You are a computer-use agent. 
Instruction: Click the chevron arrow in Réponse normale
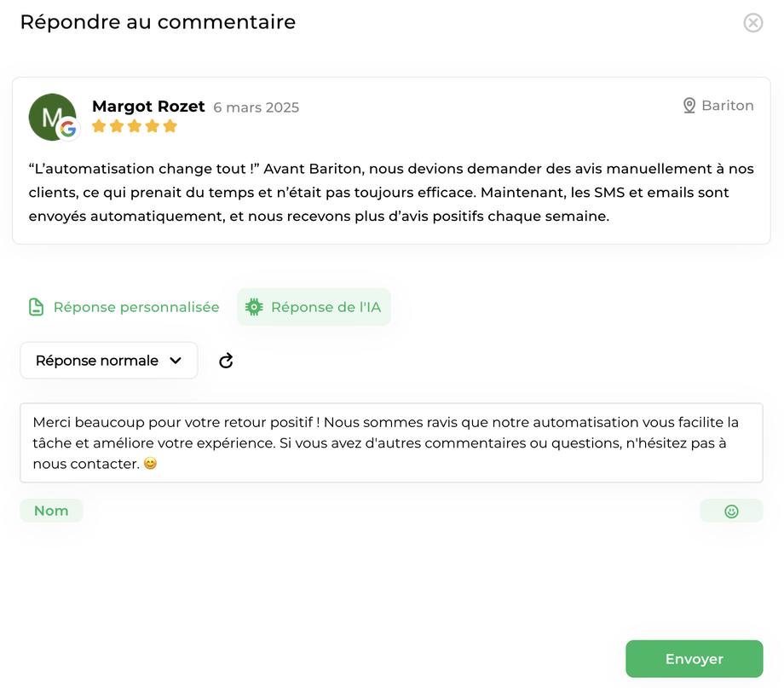click(x=176, y=361)
